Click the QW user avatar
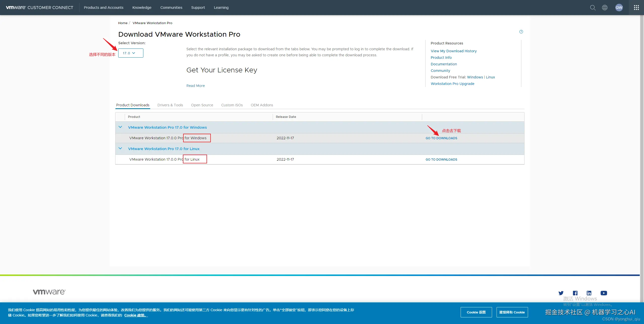 coord(619,8)
